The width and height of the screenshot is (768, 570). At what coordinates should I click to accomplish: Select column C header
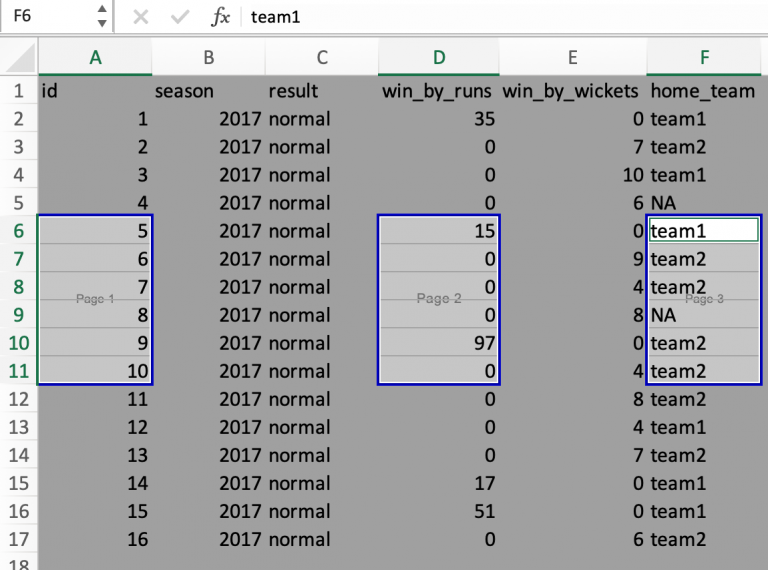[322, 58]
